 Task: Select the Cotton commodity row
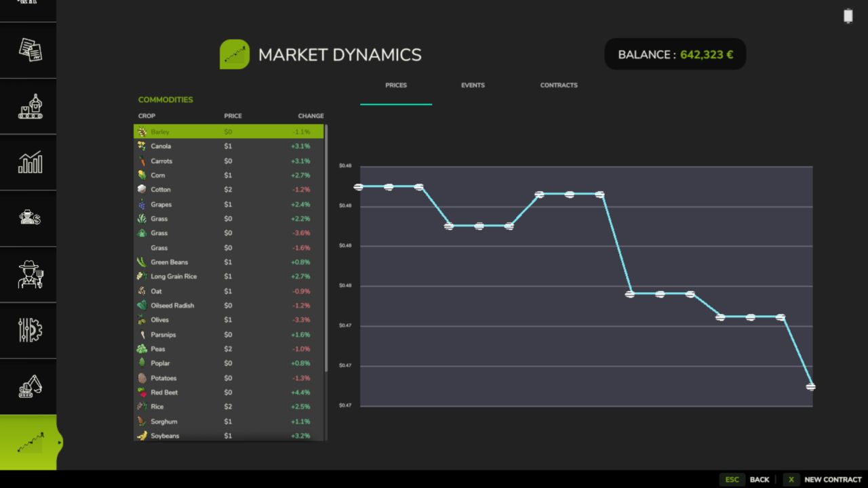pyautogui.click(x=229, y=190)
